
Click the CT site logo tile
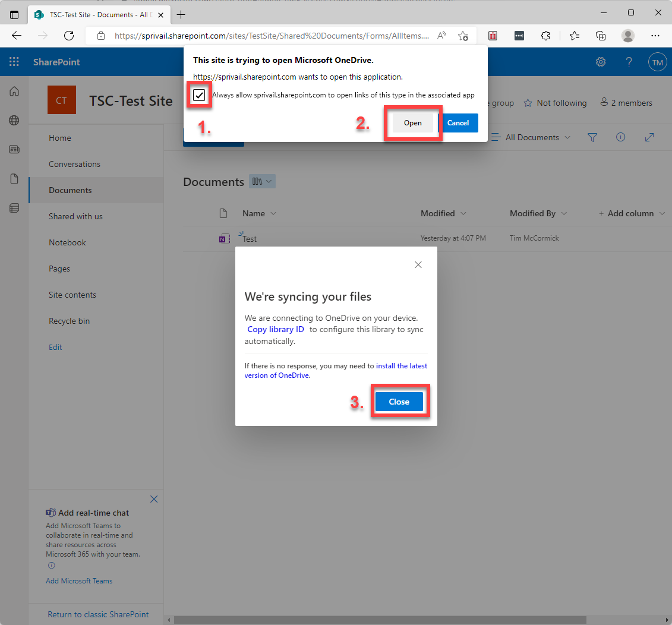click(62, 100)
